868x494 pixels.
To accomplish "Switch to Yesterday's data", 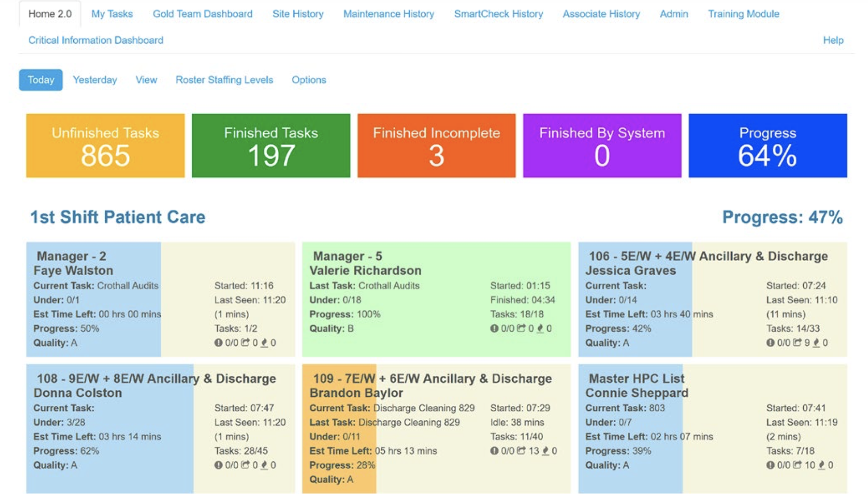I will 94,80.
